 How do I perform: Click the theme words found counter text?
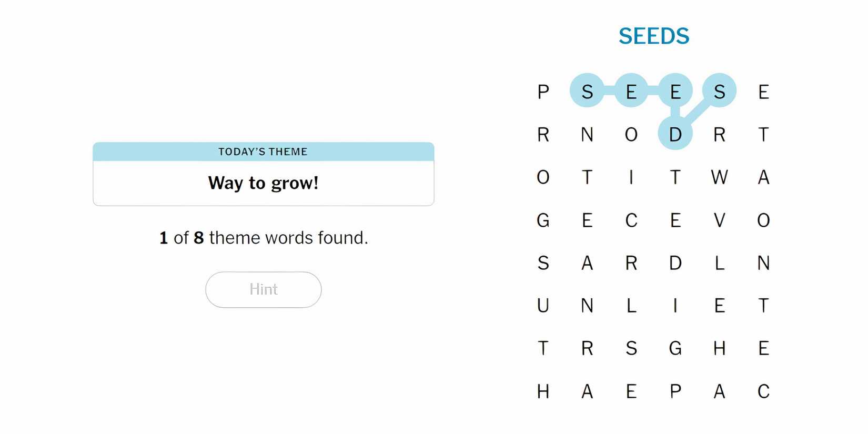point(263,238)
